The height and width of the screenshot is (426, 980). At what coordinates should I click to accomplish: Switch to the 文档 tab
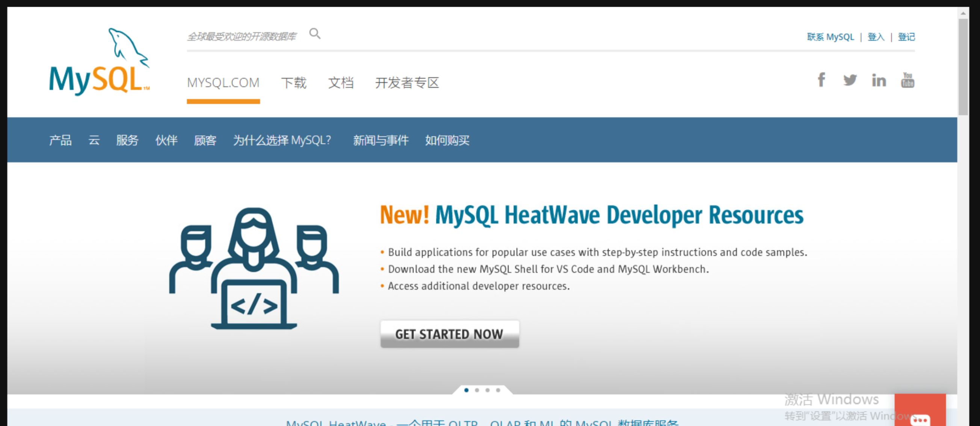341,83
